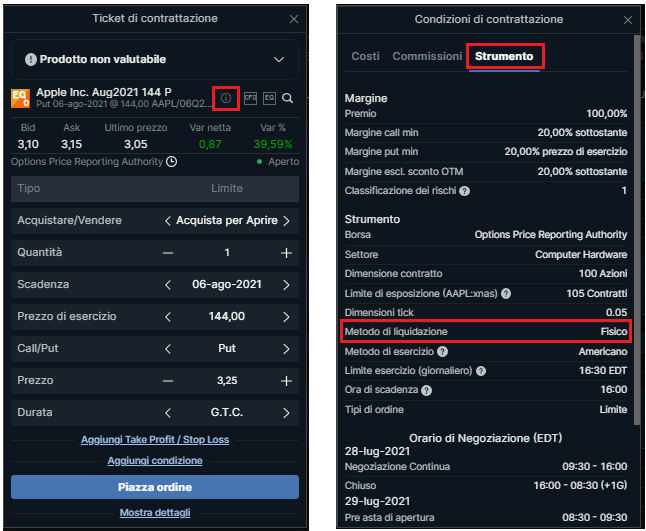646x531 pixels.
Task: Click the Apple Inc. Aug2021 144 P title
Action: pyautogui.click(x=104, y=92)
